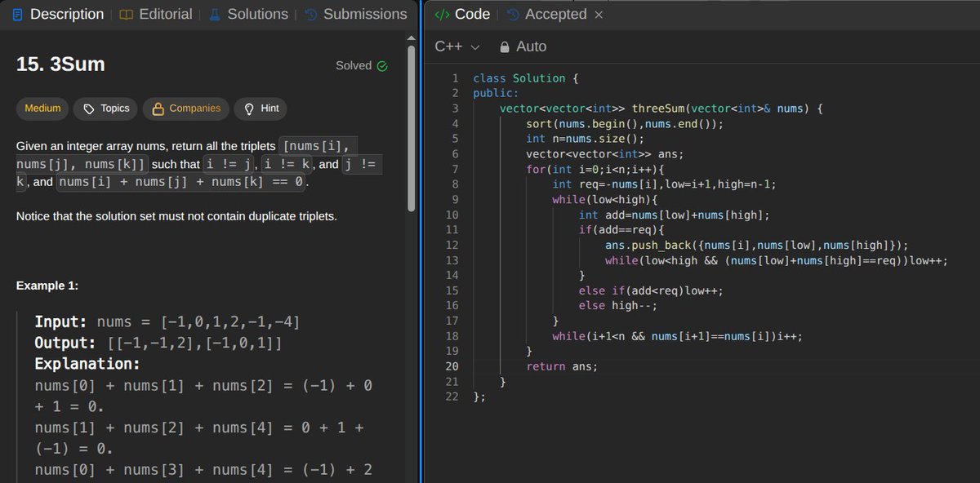Open the Companies tag
This screenshot has width=980, height=483.
point(185,109)
